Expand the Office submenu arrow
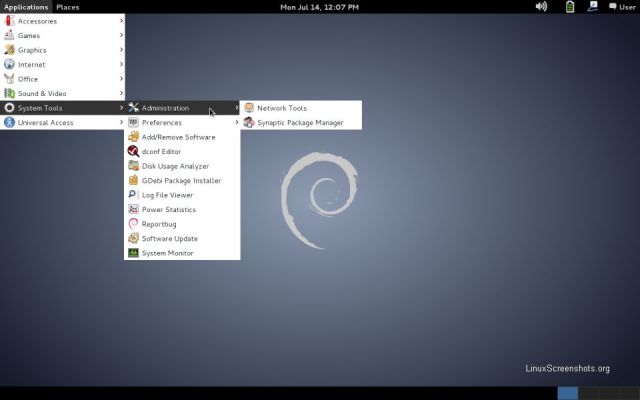Image resolution: width=640 pixels, height=400 pixels. click(121, 79)
